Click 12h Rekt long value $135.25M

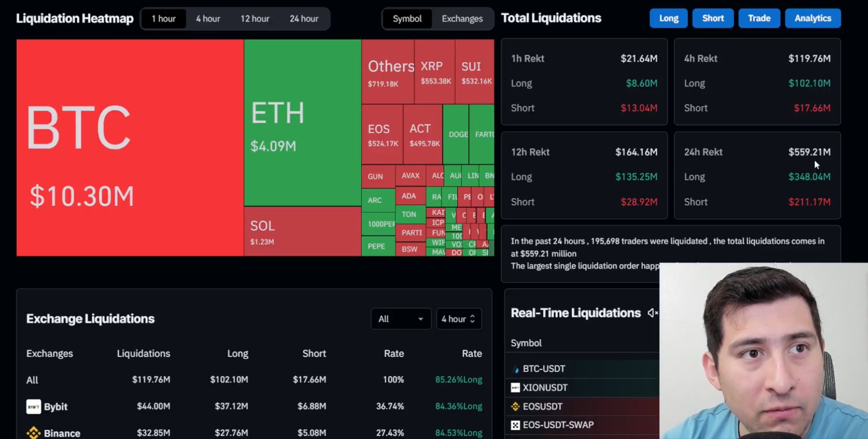(636, 177)
